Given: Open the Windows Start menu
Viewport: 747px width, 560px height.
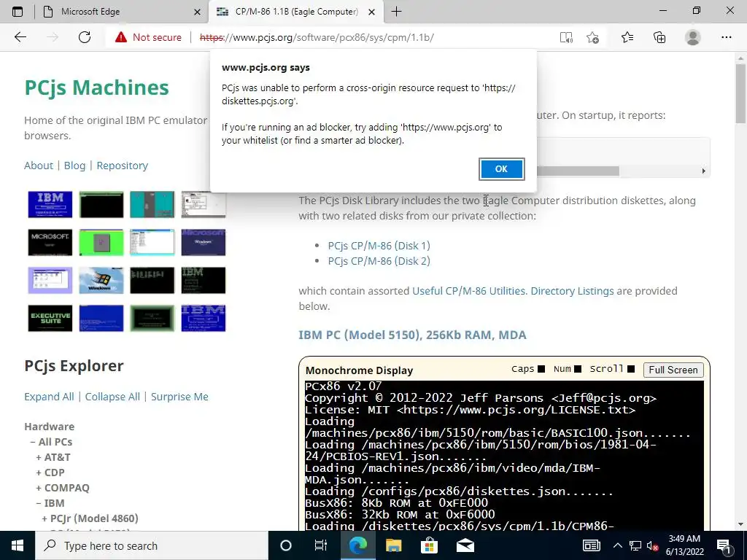Looking at the screenshot, I should point(18,545).
